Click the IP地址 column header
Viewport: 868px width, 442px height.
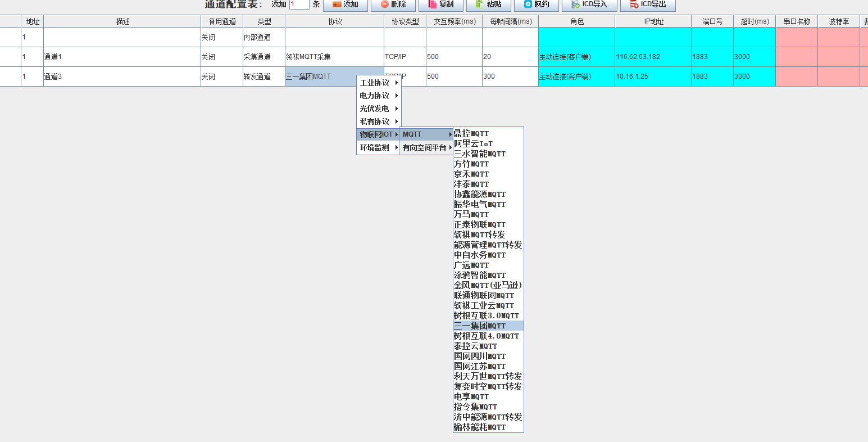tap(653, 21)
